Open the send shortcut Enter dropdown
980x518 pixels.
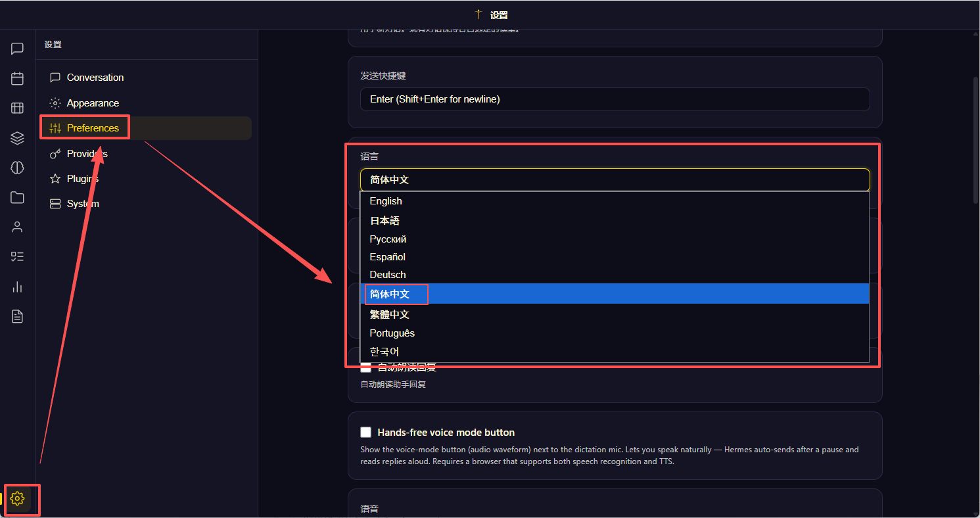click(x=615, y=99)
